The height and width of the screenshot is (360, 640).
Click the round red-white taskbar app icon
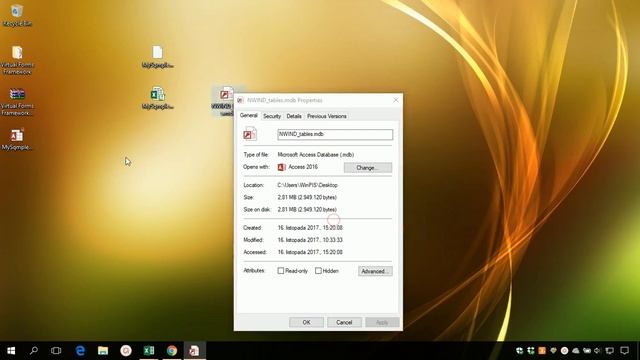point(126,350)
